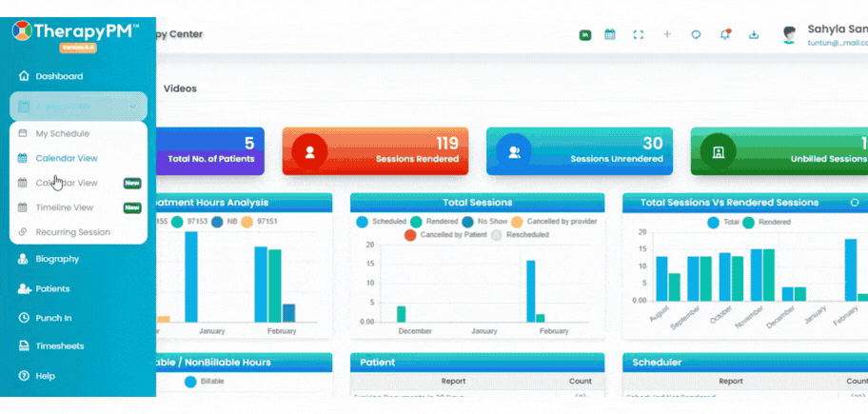
Task: Toggle Scheduled series in Total Sessions legend
Action: point(382,222)
